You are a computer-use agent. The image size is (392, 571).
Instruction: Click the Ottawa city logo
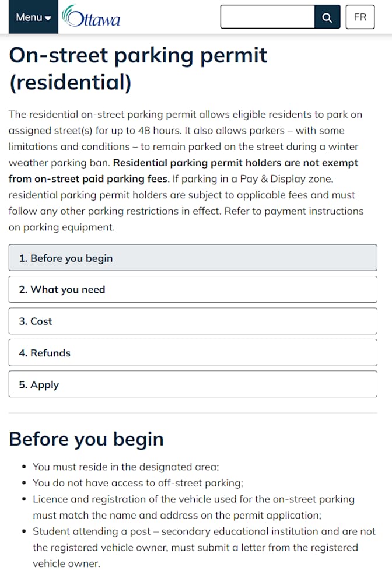point(91,16)
